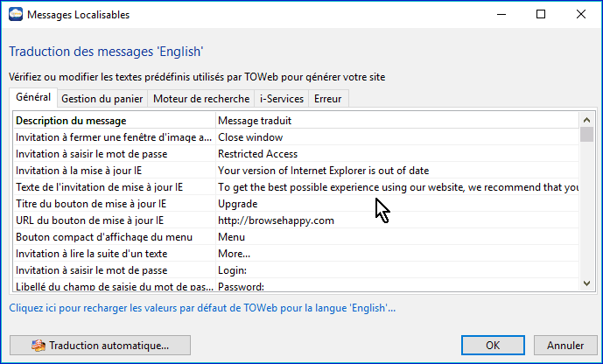Image resolution: width=603 pixels, height=364 pixels.
Task: Click the vertical scrollbar thumb
Action: point(586,134)
